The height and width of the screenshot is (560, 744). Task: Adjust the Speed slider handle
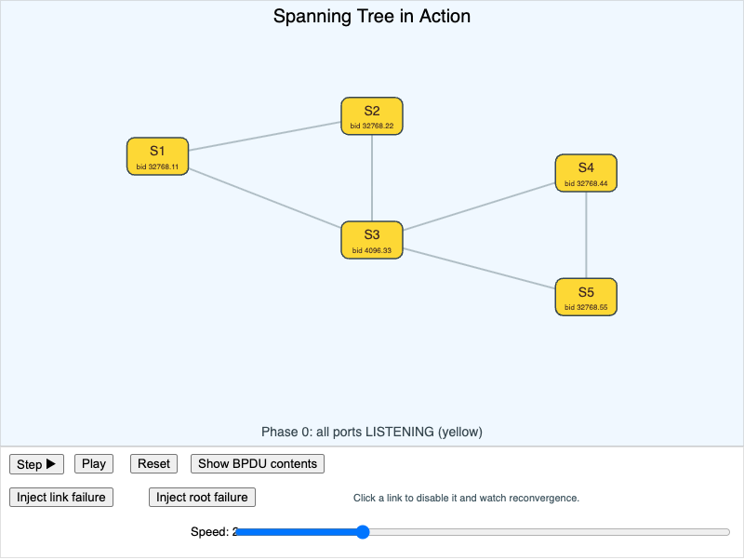(363, 532)
